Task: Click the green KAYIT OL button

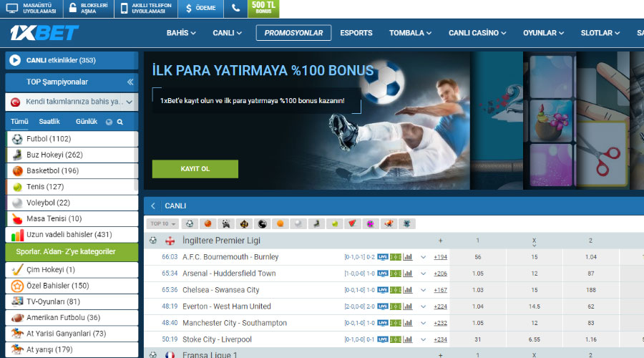Action: (x=195, y=169)
